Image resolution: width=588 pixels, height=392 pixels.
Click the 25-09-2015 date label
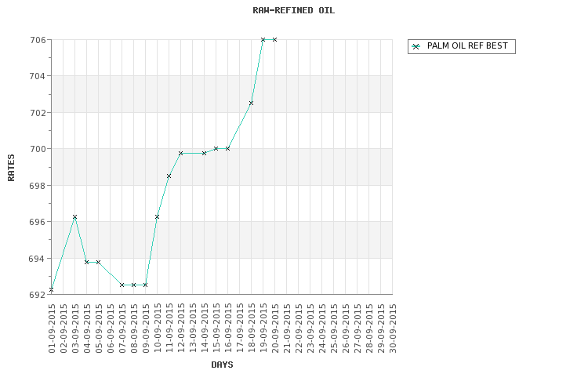[x=334, y=328]
